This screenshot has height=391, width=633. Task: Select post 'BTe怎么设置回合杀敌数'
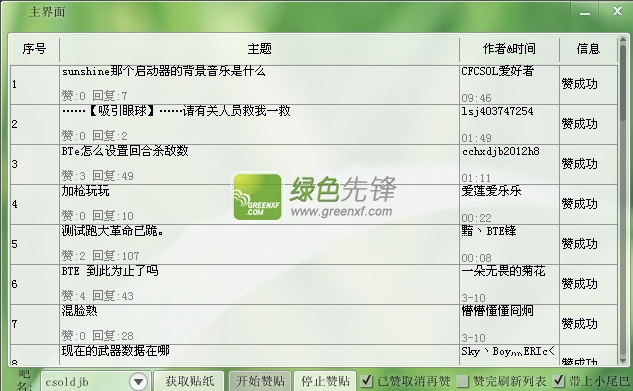(x=125, y=151)
